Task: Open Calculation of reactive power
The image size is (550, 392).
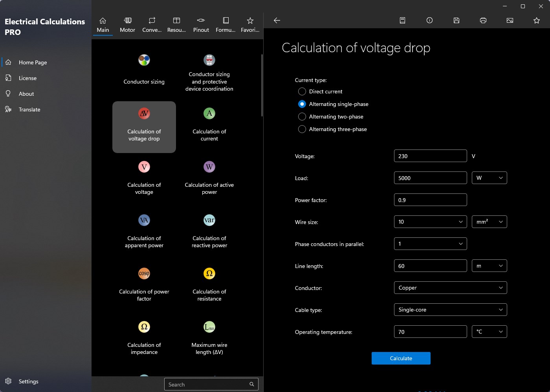Action: [x=209, y=233]
